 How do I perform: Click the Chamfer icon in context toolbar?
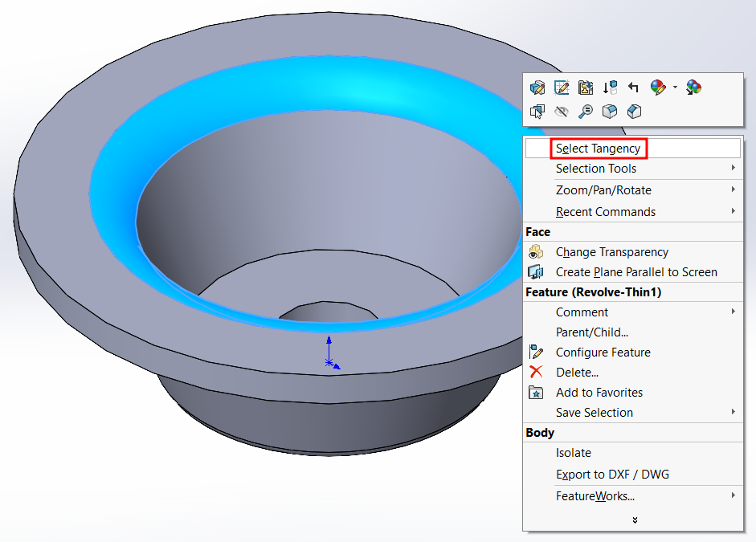(634, 112)
